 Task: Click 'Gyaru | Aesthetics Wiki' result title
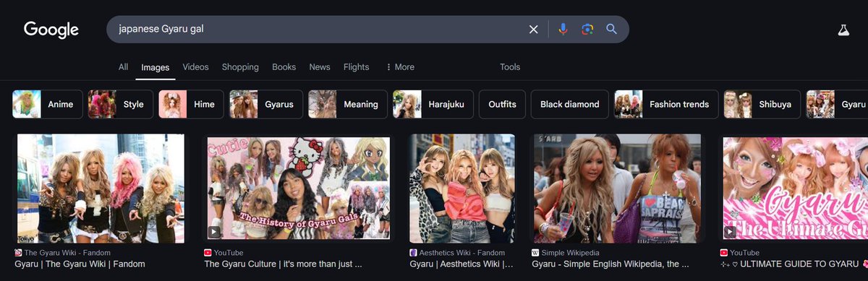[461, 264]
